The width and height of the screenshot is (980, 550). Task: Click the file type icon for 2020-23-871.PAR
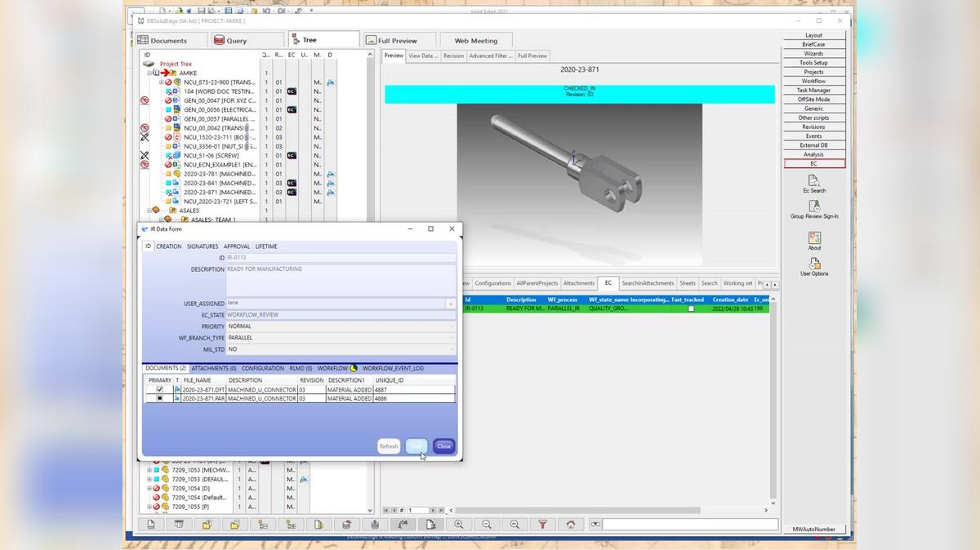177,399
